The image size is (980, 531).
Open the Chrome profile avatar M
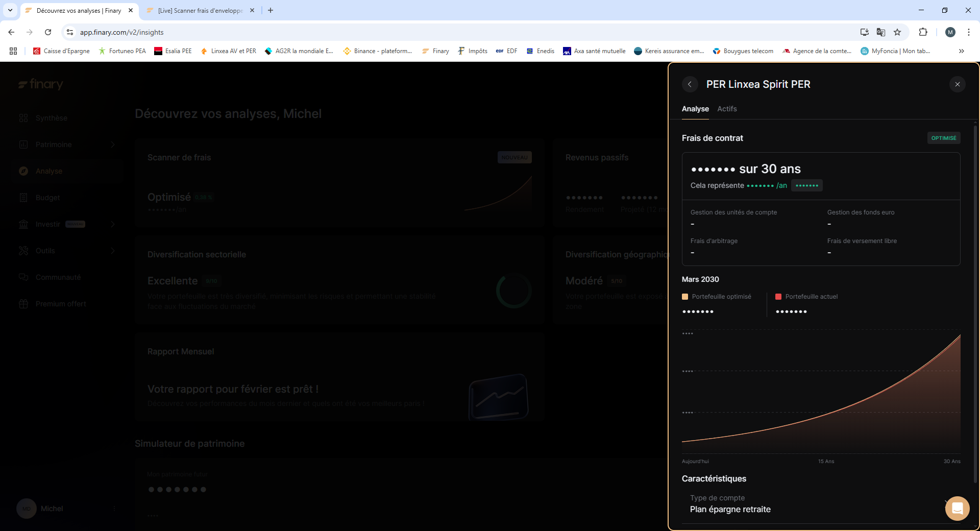point(950,32)
